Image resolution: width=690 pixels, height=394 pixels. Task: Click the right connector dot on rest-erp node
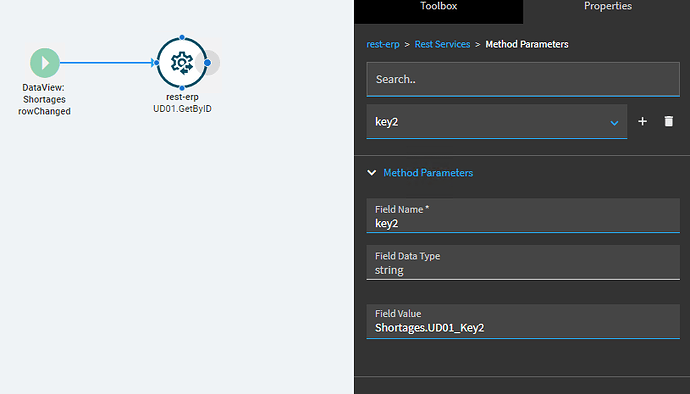coord(207,63)
